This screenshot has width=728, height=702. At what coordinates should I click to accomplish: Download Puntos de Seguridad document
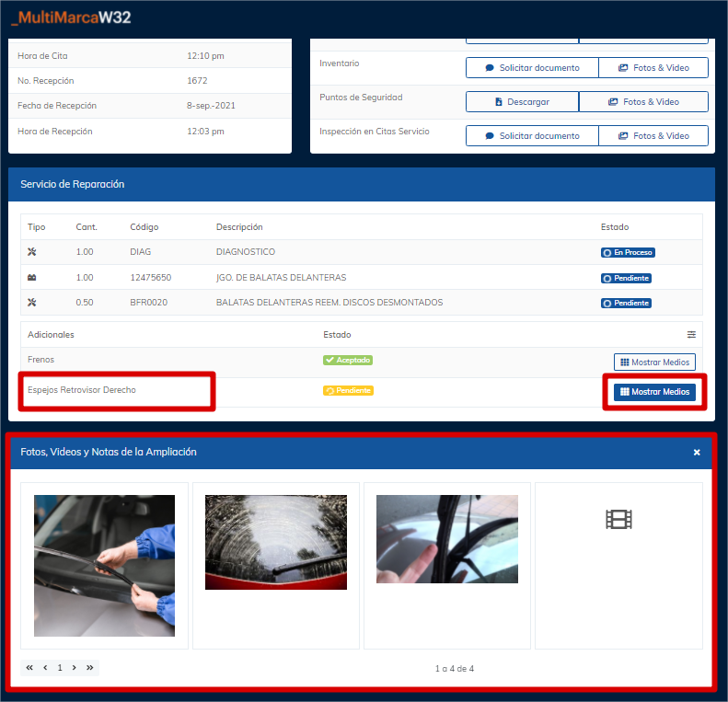[x=522, y=102]
